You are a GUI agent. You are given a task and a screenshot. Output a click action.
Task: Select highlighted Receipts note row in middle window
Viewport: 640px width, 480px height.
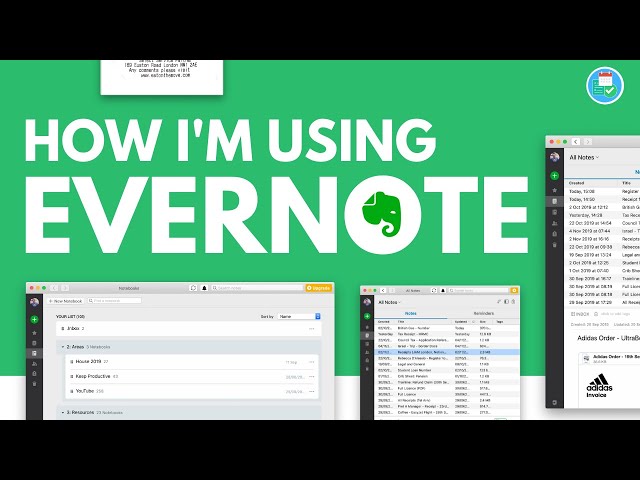pyautogui.click(x=447, y=352)
